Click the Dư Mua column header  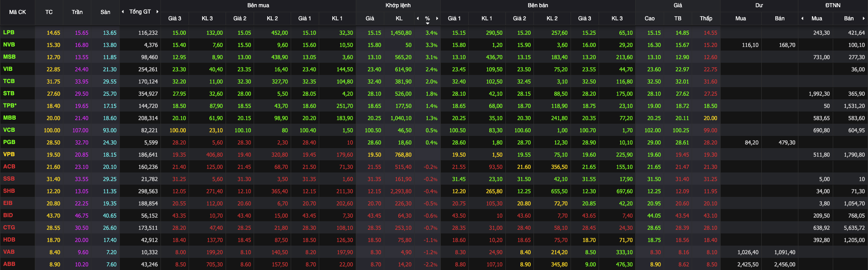tap(741, 19)
